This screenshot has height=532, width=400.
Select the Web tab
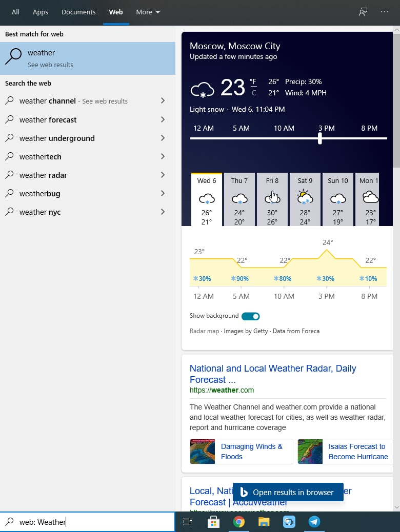point(116,12)
